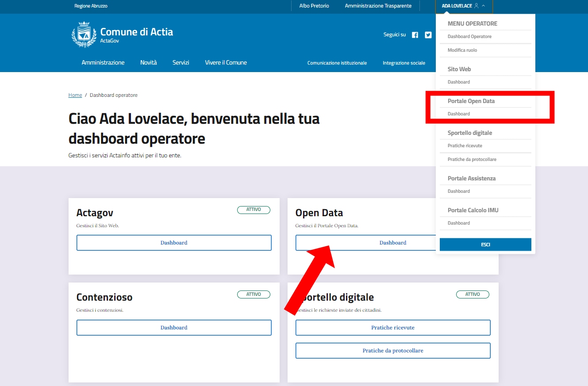Click Pratiche da protocollare button in Sportello digitale card
Screen dimensions: 588x386
393,351
